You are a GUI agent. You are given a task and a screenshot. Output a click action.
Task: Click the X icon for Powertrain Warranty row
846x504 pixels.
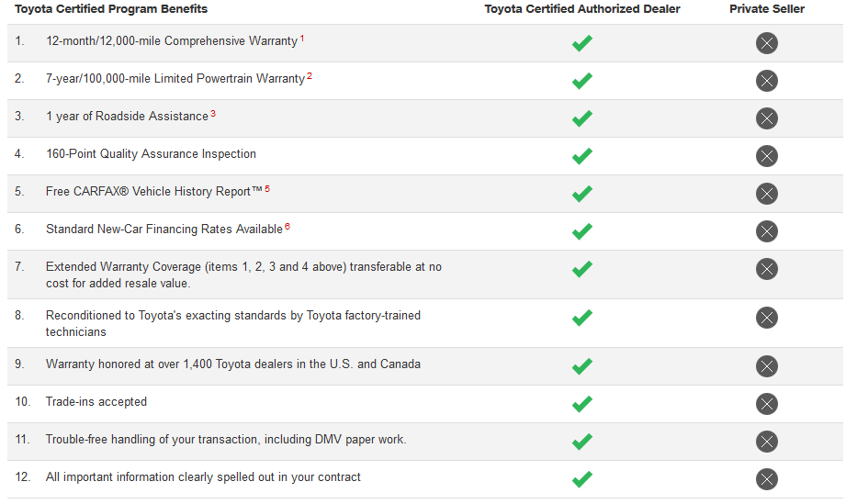[x=767, y=81]
